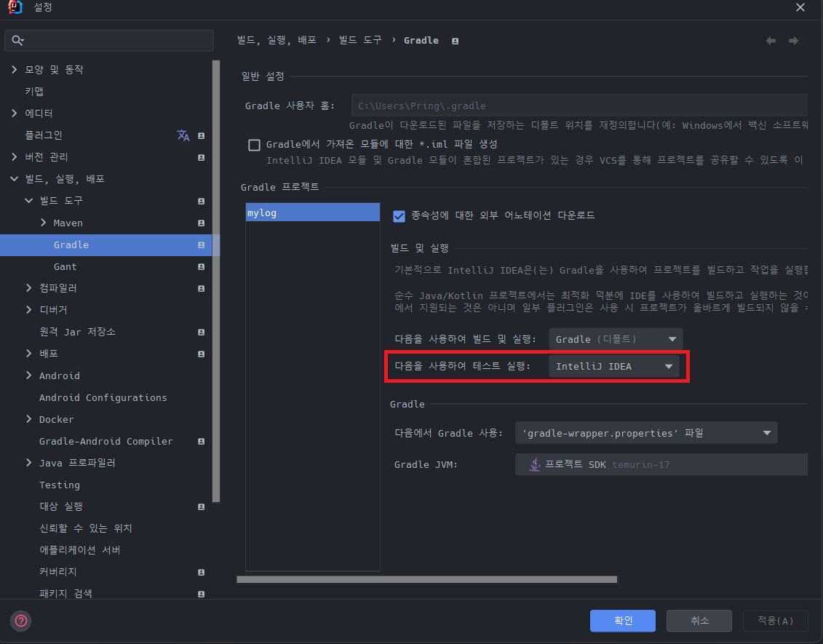Open the 테스트 실행 IntelliJ IDEA dropdown
823x644 pixels.
[x=614, y=366]
